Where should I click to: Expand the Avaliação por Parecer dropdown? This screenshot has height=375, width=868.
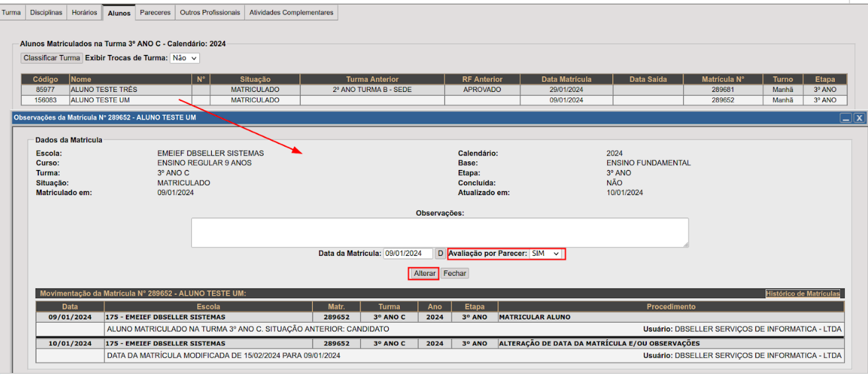(546, 253)
